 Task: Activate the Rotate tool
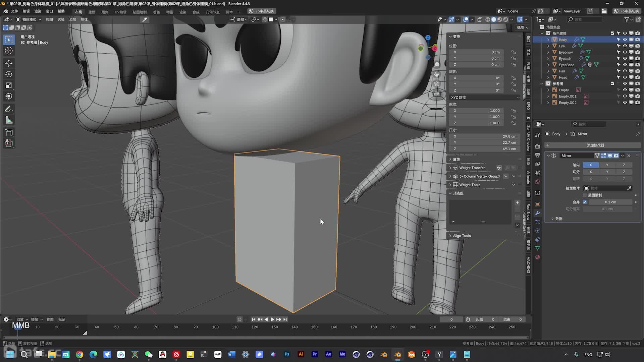[9, 74]
